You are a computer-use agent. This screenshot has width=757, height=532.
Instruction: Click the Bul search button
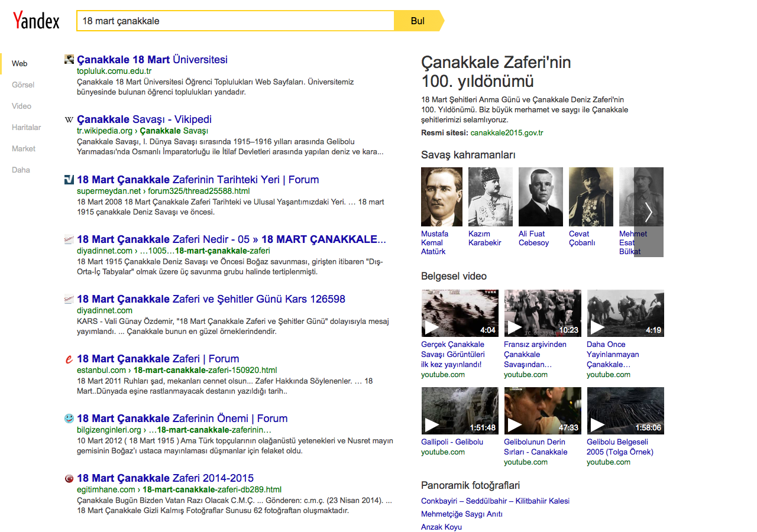click(419, 21)
